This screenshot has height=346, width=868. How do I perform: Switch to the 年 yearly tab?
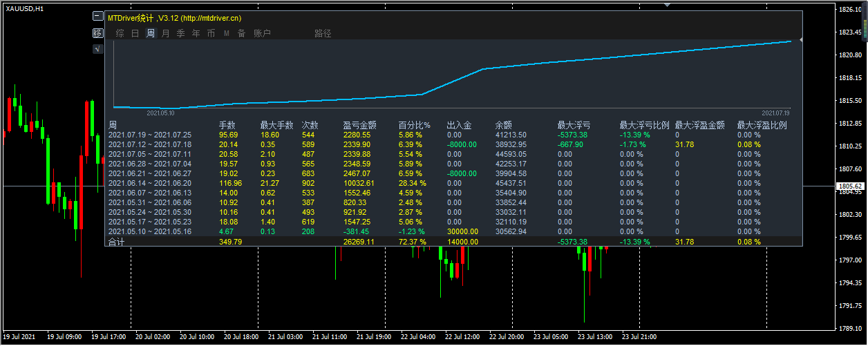tap(196, 33)
